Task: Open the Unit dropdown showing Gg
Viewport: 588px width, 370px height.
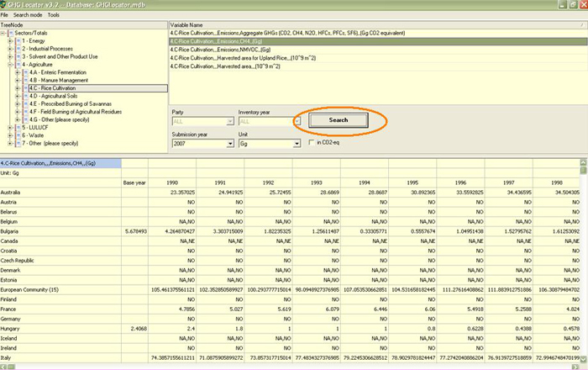Action: pos(297,144)
